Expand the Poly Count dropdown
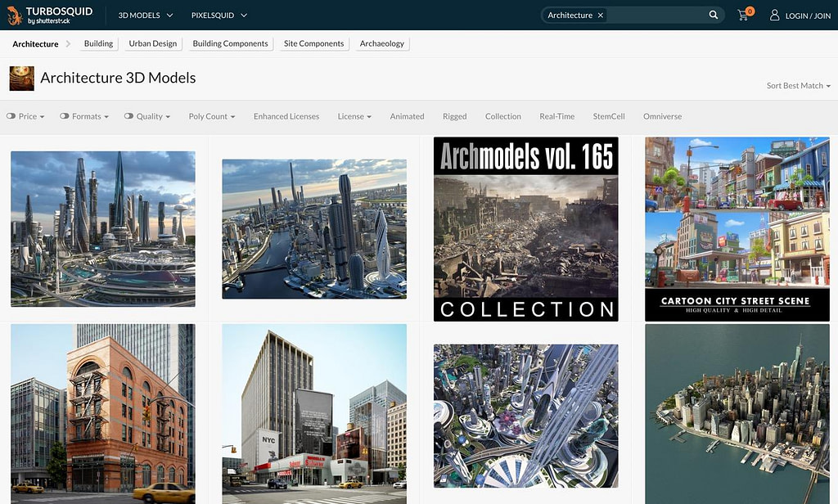 tap(211, 116)
